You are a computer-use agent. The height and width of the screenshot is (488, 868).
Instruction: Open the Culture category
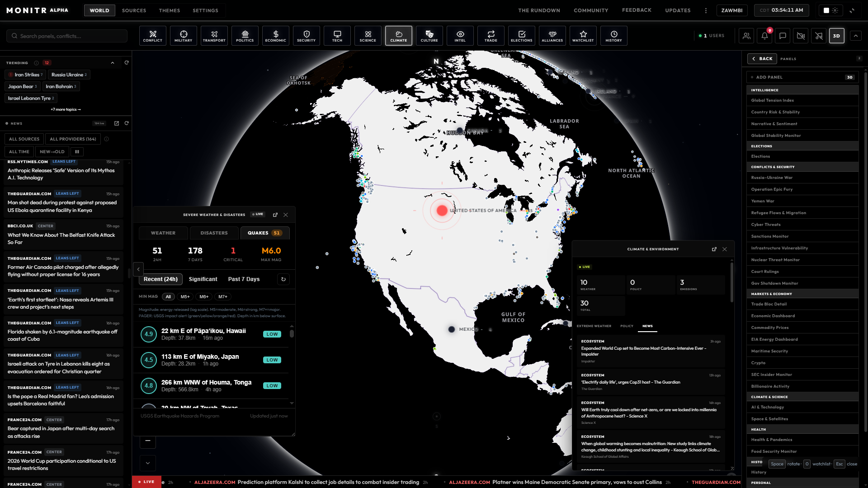(x=429, y=36)
